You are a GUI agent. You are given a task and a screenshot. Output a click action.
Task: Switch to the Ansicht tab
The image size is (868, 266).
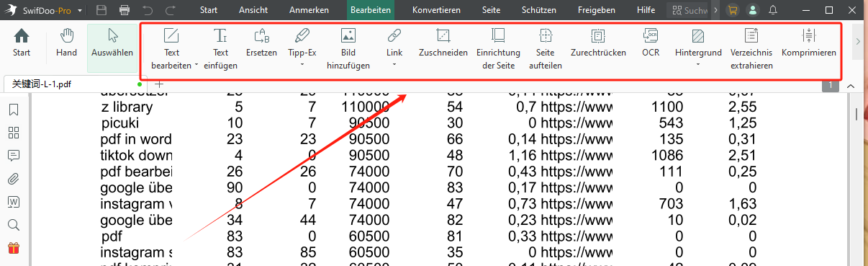click(253, 10)
